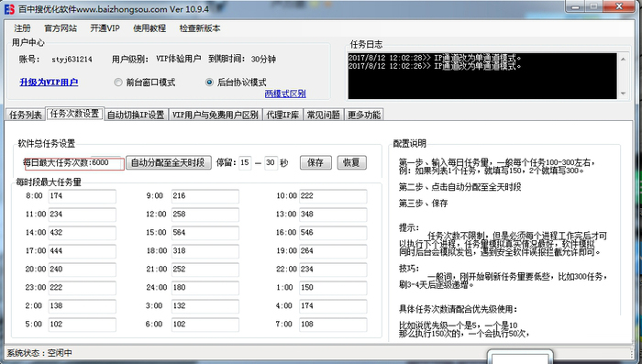This screenshot has height=364, width=642.
Task: Open the 常见问题 tab
Action: [x=324, y=115]
